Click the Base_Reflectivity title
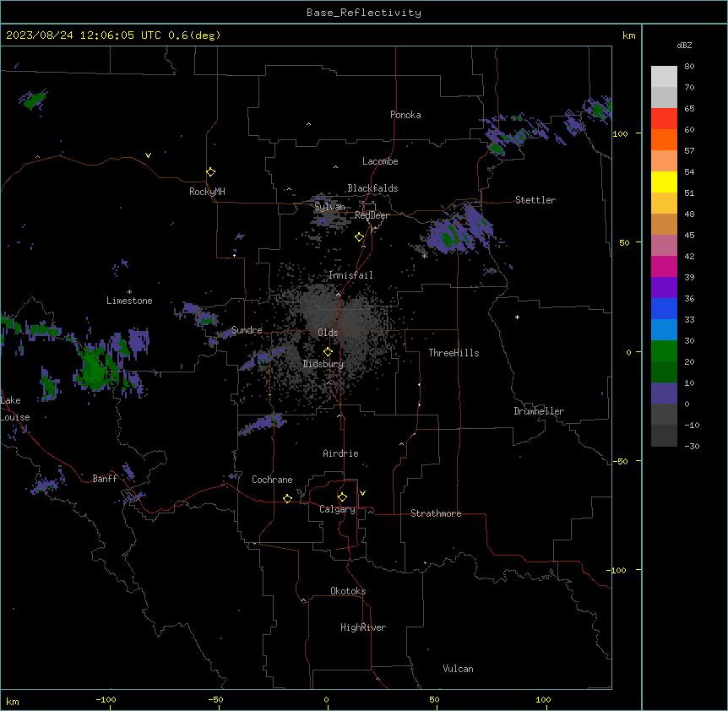Image resolution: width=728 pixels, height=711 pixels. [364, 13]
